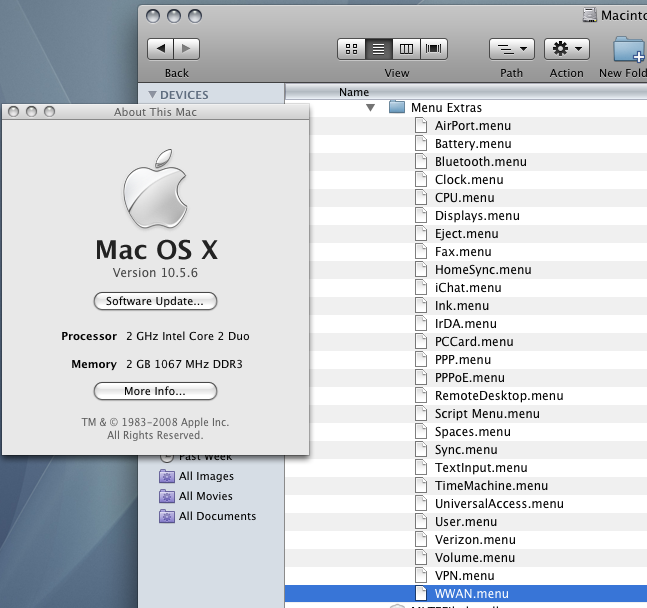The image size is (647, 608).
Task: Open the Action gear menu
Action: (x=567, y=49)
